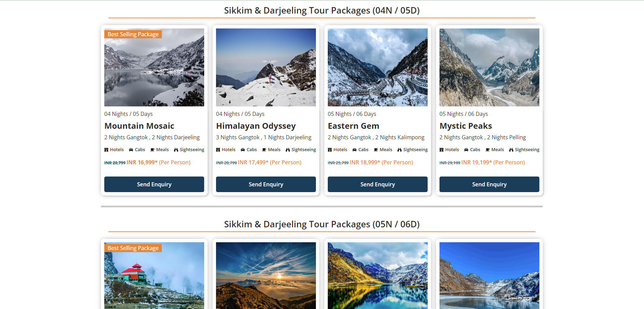The image size is (644, 309).
Task: Open the Himalayan Odyssey title
Action: pos(256,126)
